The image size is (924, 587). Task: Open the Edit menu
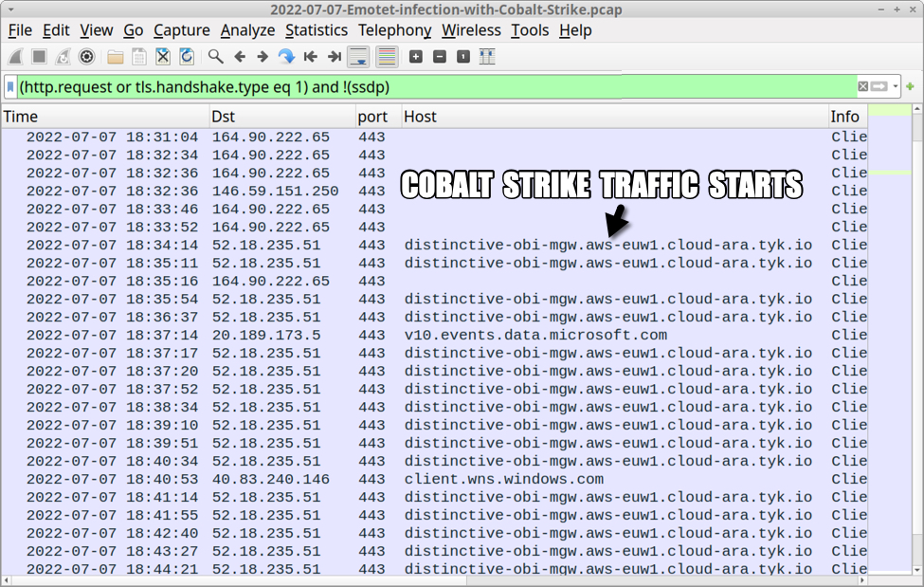(56, 30)
